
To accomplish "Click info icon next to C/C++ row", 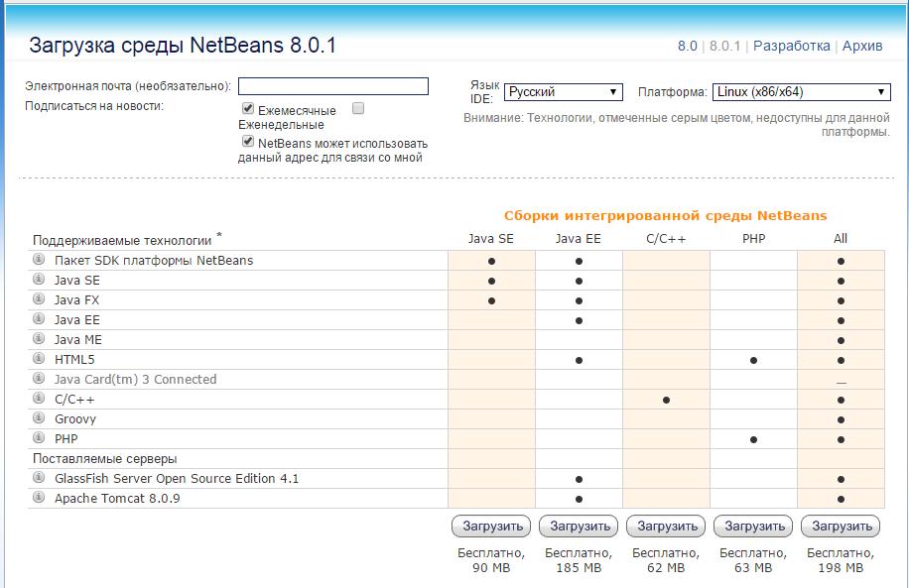I will tap(39, 398).
